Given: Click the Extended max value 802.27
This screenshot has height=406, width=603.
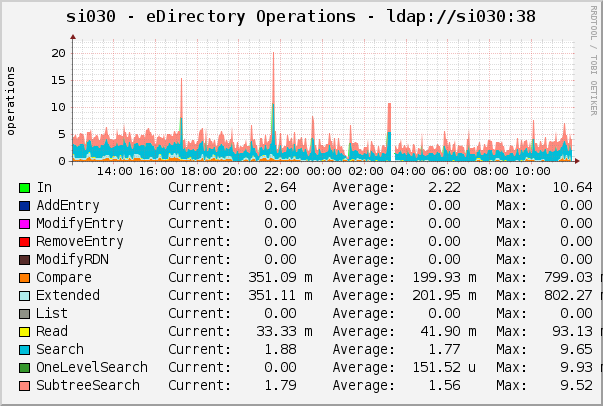Looking at the screenshot, I should (568, 295).
